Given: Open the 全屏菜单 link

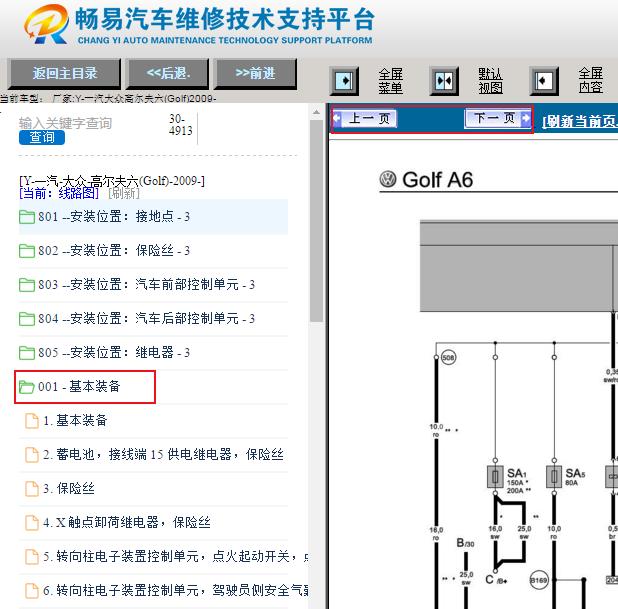Looking at the screenshot, I should [x=390, y=80].
